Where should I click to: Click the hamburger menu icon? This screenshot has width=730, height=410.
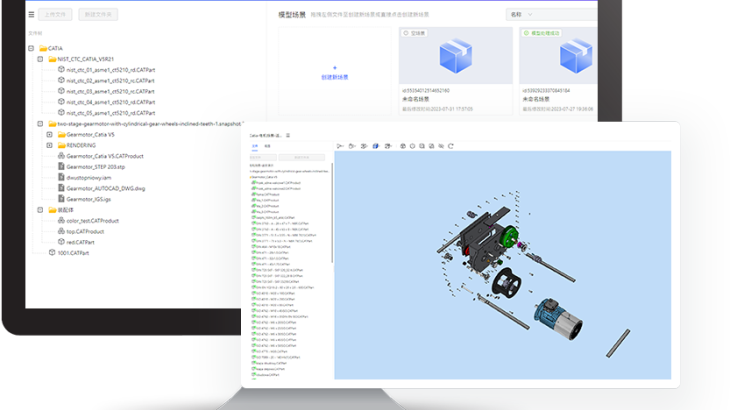click(31, 15)
